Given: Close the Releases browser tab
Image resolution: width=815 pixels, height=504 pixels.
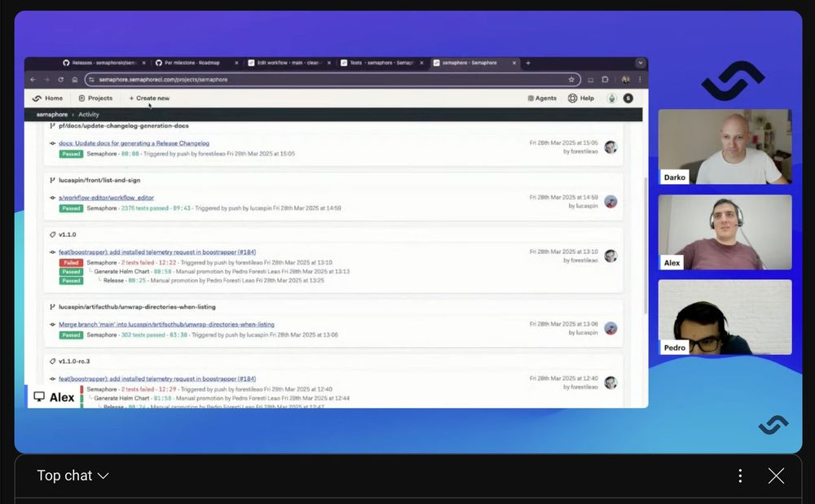Looking at the screenshot, I should 144,63.
